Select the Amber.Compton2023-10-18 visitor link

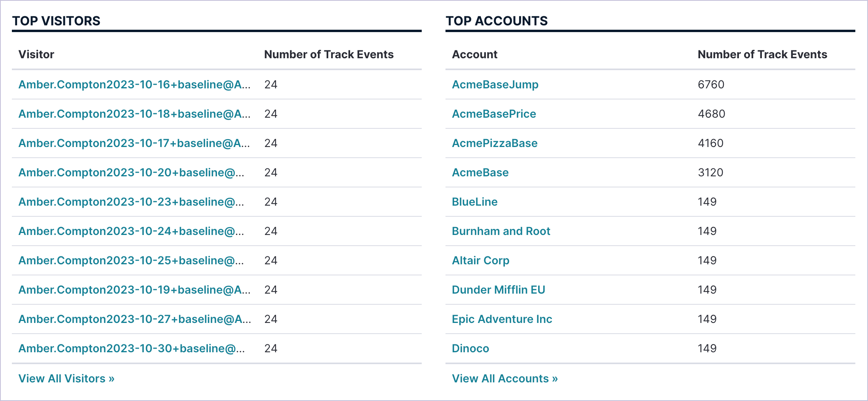tap(134, 114)
